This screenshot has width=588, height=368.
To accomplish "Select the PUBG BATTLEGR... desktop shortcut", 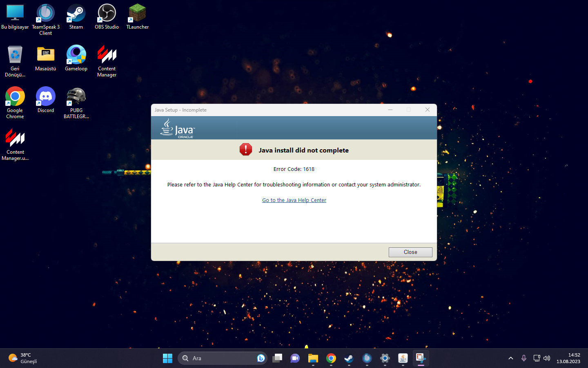I will point(76,103).
